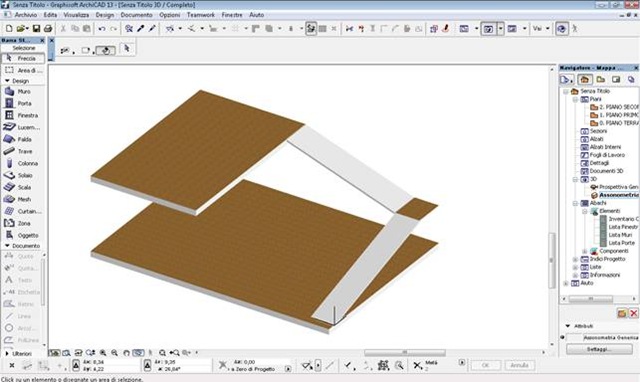Collapse the 3D node in Navigator tree

(x=575, y=179)
